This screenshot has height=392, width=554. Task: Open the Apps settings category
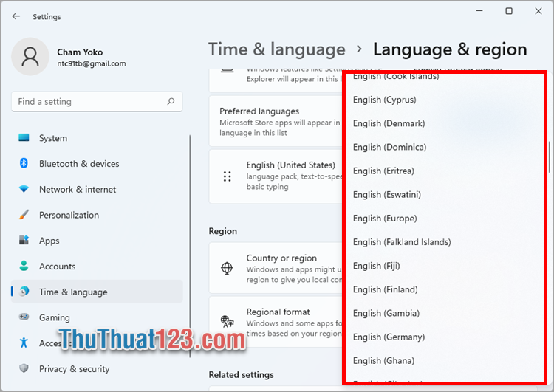point(49,241)
